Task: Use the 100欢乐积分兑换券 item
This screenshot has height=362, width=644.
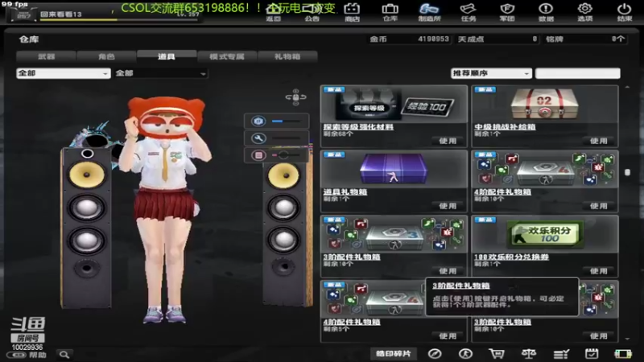Action: pyautogui.click(x=598, y=271)
